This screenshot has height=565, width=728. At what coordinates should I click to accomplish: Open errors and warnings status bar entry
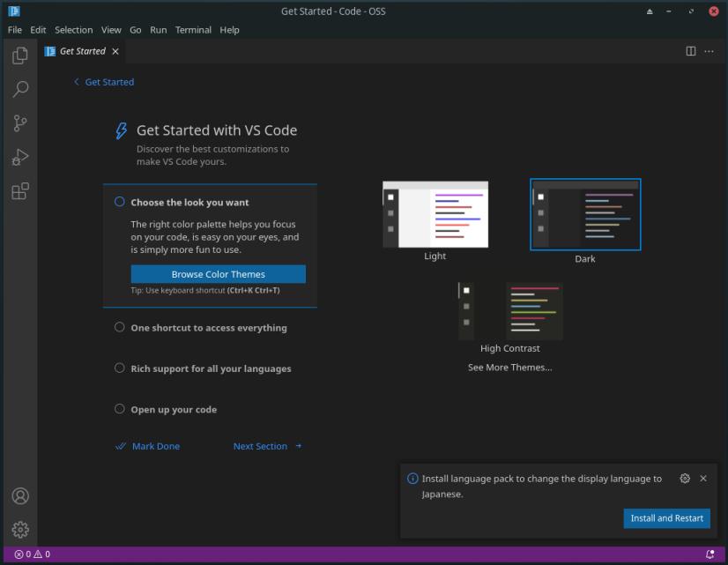point(32,554)
